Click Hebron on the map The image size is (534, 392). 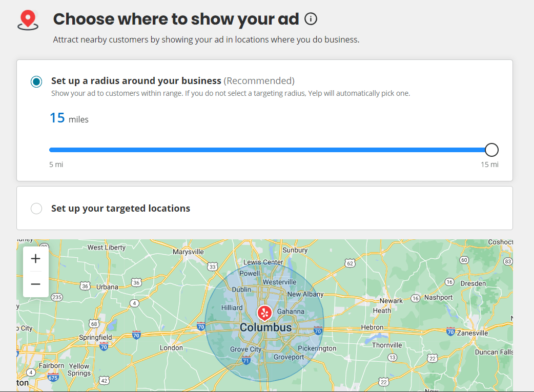tap(372, 327)
